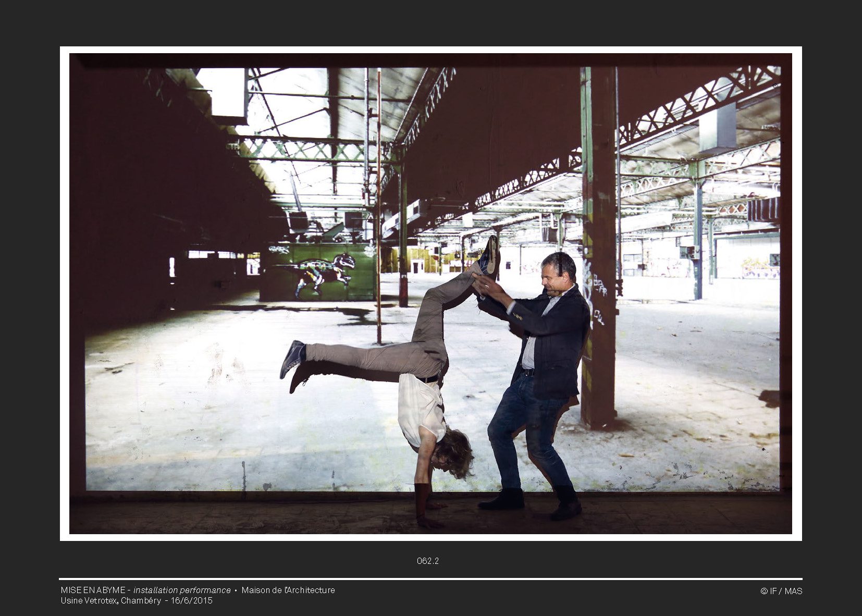Select the 'Maison de l'Architecture' caption
862x616 pixels.
click(x=288, y=590)
